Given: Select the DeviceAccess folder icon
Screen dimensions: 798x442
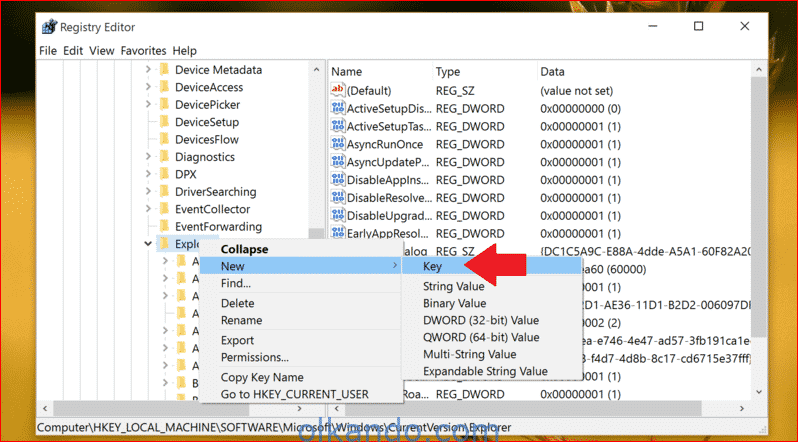Looking at the screenshot, I should coord(164,87).
